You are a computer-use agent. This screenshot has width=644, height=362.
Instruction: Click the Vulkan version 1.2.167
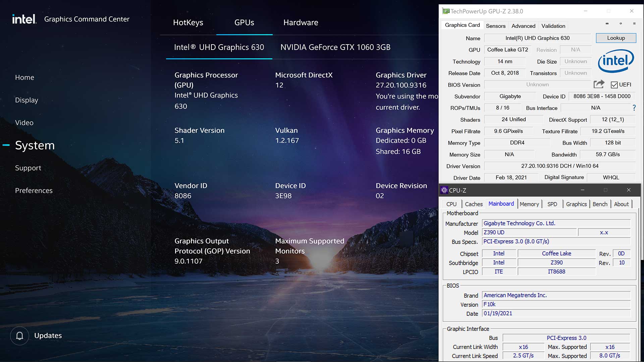(287, 140)
